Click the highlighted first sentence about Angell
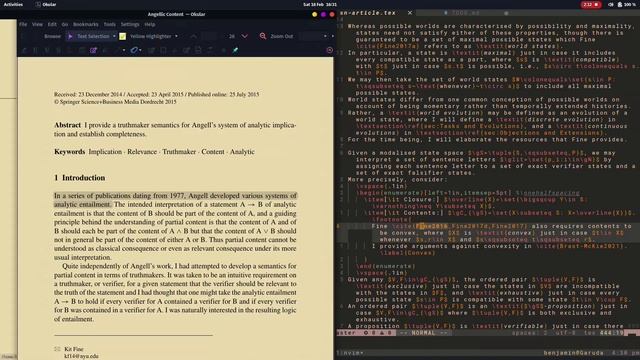640x360 pixels. click(x=176, y=200)
